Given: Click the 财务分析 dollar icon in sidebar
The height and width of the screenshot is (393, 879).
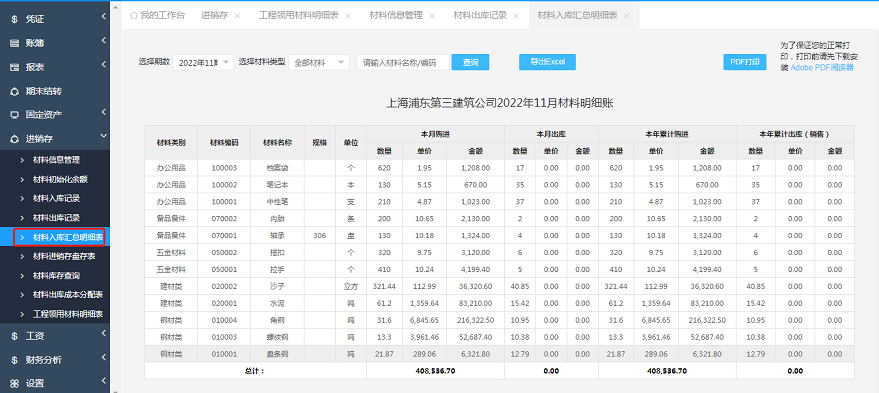Looking at the screenshot, I should pyautogui.click(x=15, y=360).
